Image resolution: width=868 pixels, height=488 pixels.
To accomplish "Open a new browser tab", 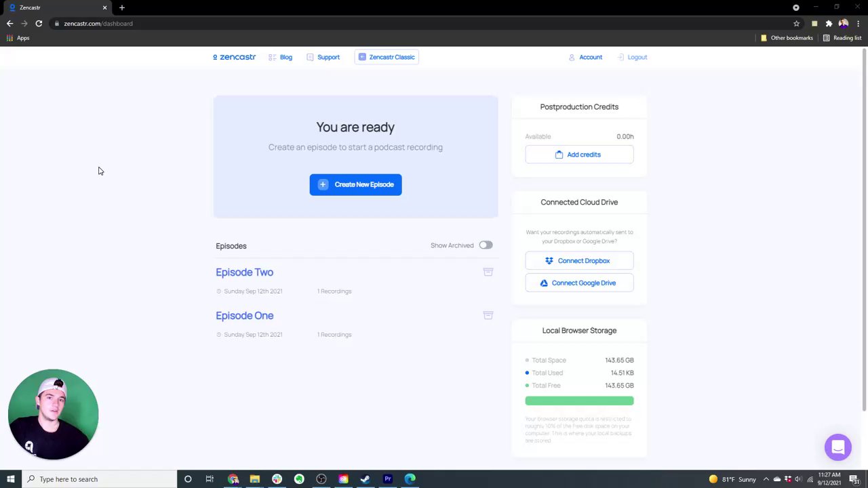I will point(122,7).
